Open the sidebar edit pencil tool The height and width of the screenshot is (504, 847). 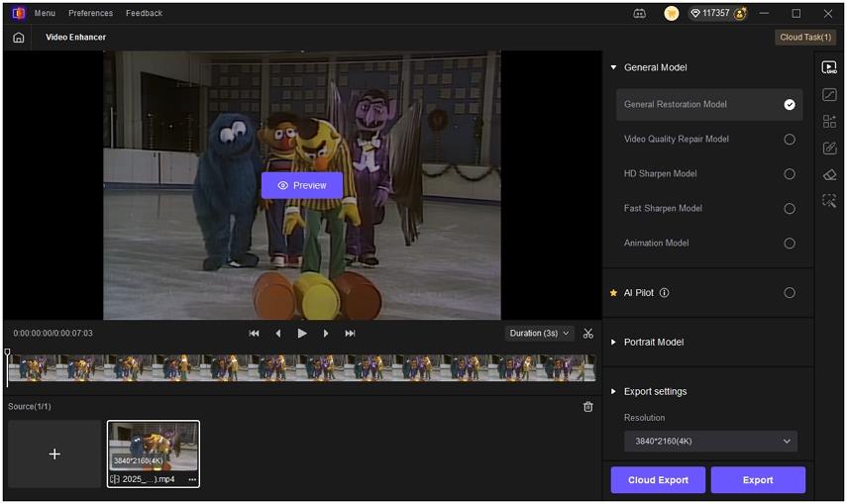(829, 148)
